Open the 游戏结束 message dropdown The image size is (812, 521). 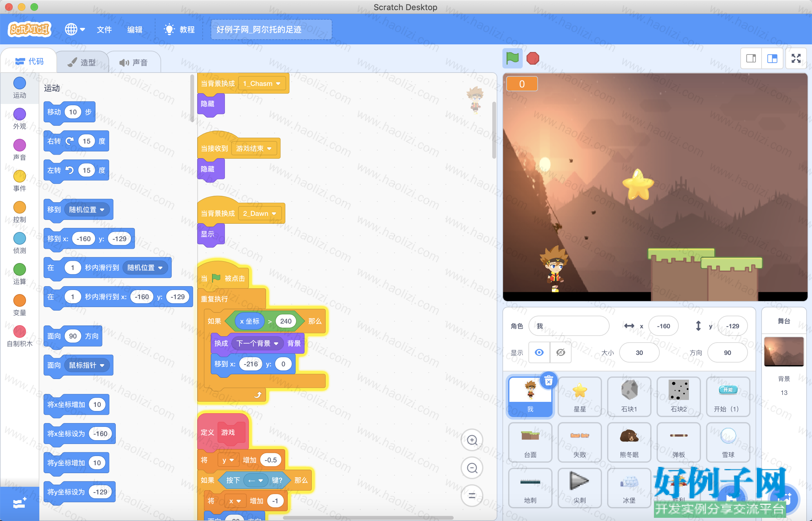click(254, 149)
